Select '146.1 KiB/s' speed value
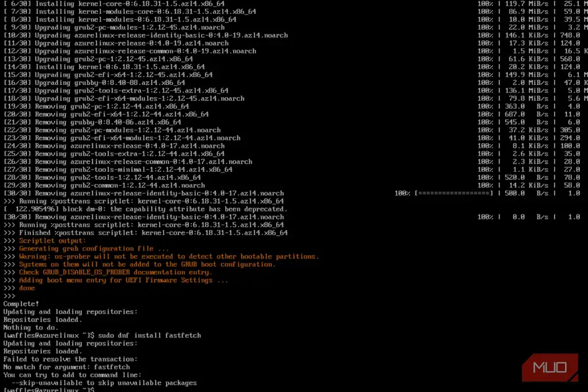 click(x=527, y=35)
